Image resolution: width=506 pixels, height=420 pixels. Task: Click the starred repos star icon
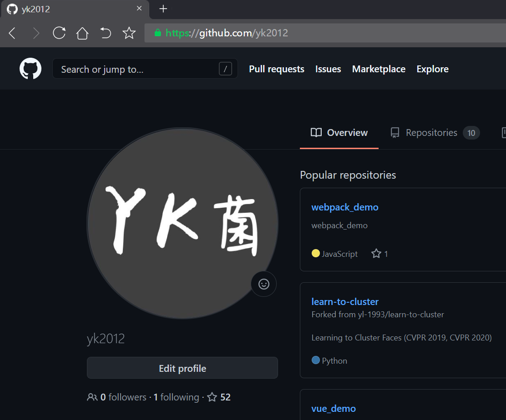[212, 397]
